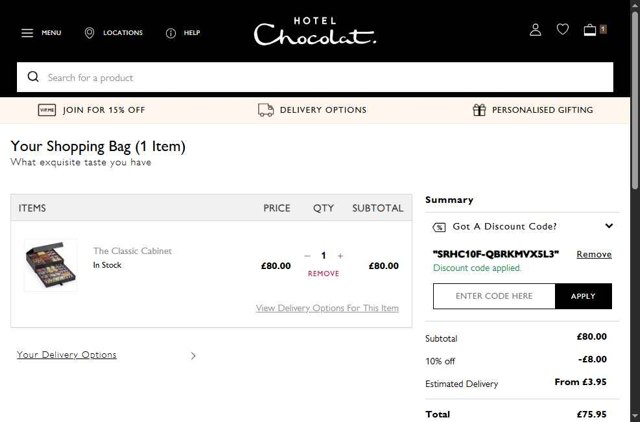640x422 pixels.
Task: Expand Your Delivery Options arrow
Action: [193, 356]
